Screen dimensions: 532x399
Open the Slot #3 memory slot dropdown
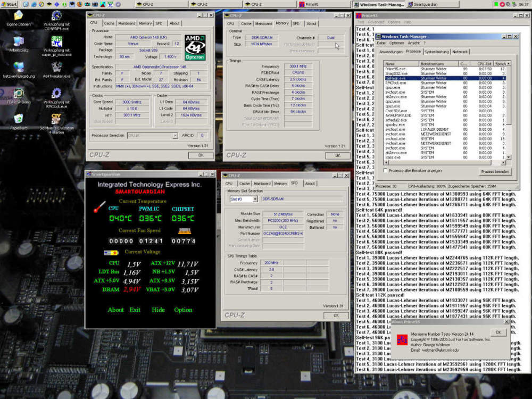(255, 199)
